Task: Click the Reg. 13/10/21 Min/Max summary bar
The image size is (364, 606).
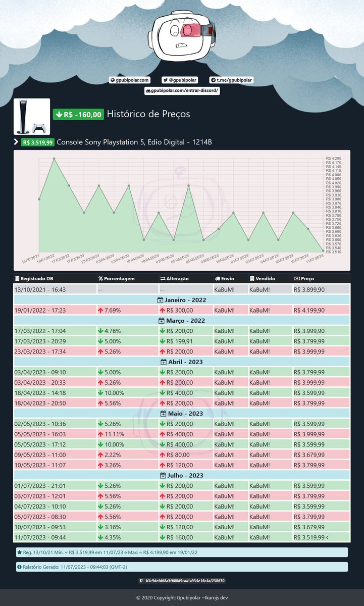Action: pos(181,552)
